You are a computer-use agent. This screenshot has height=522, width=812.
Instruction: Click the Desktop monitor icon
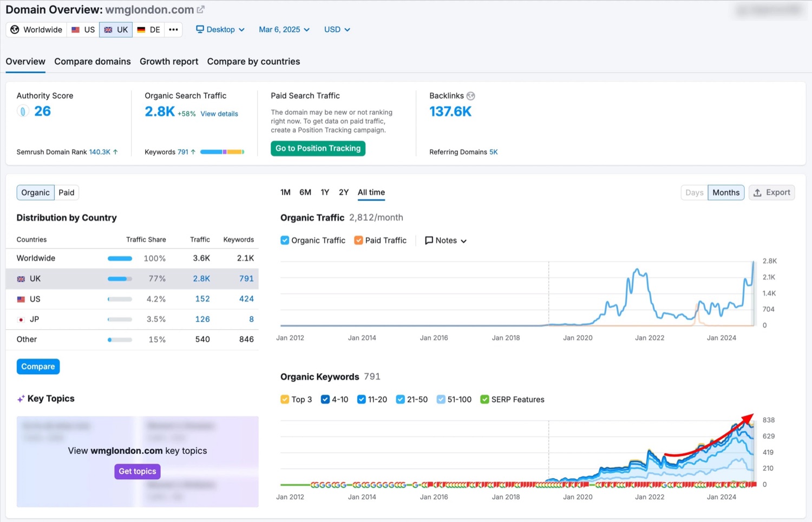coord(200,29)
